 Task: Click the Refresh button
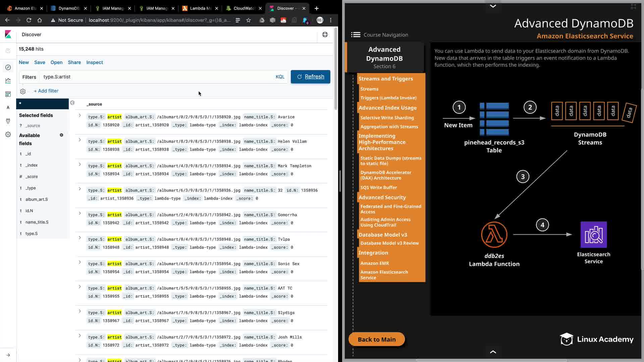[310, 77]
